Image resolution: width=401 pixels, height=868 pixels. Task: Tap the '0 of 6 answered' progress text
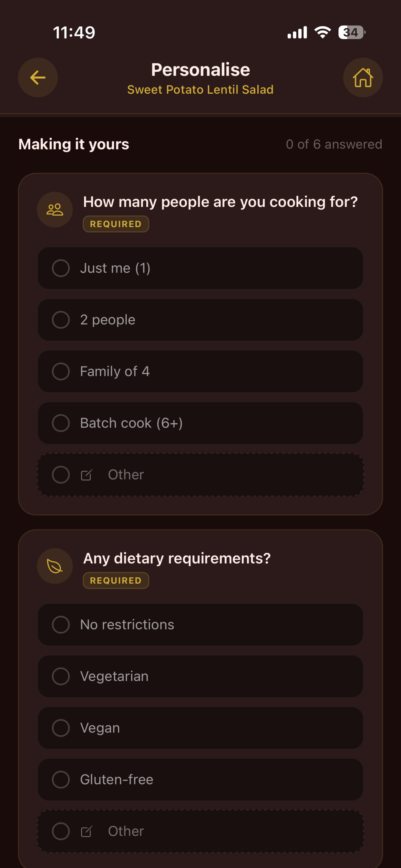coord(334,144)
